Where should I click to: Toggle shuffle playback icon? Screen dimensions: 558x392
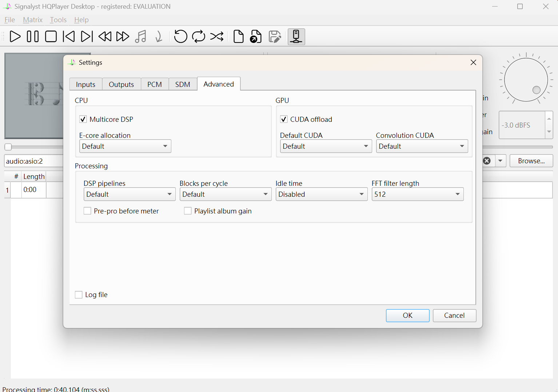coord(217,37)
